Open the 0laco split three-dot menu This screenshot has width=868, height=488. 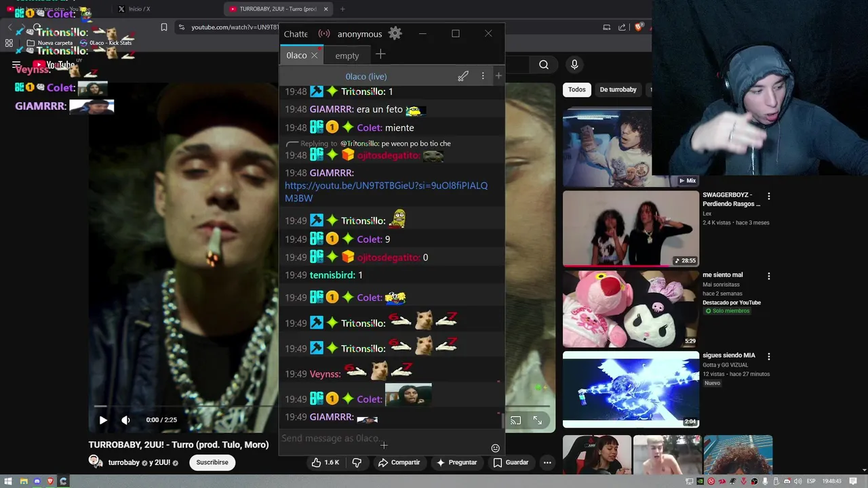click(x=483, y=76)
